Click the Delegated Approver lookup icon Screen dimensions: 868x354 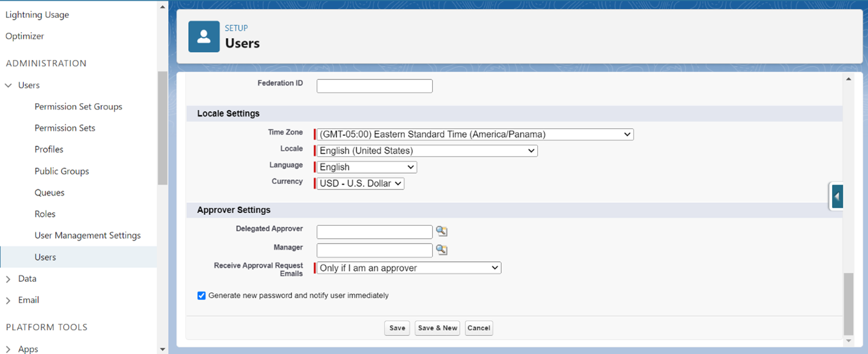(x=441, y=231)
